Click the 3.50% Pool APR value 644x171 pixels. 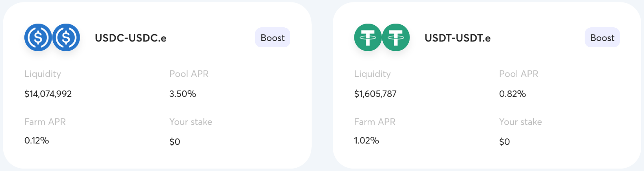[x=183, y=94]
